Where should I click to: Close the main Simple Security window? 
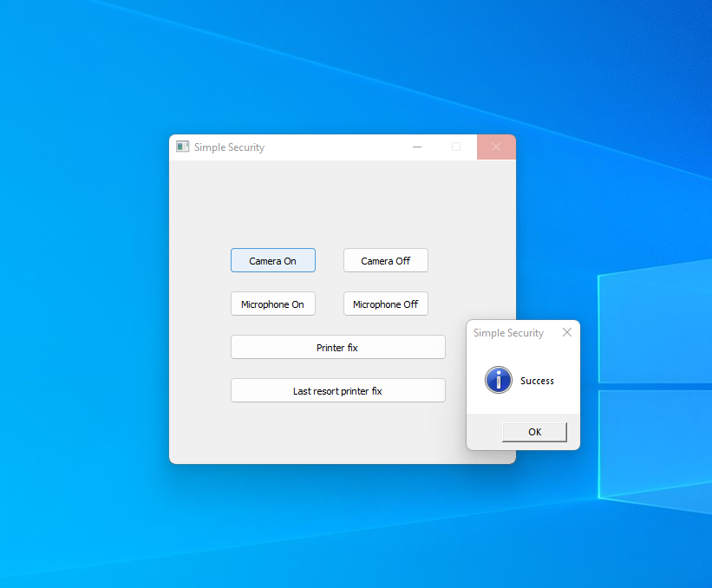[x=496, y=147]
